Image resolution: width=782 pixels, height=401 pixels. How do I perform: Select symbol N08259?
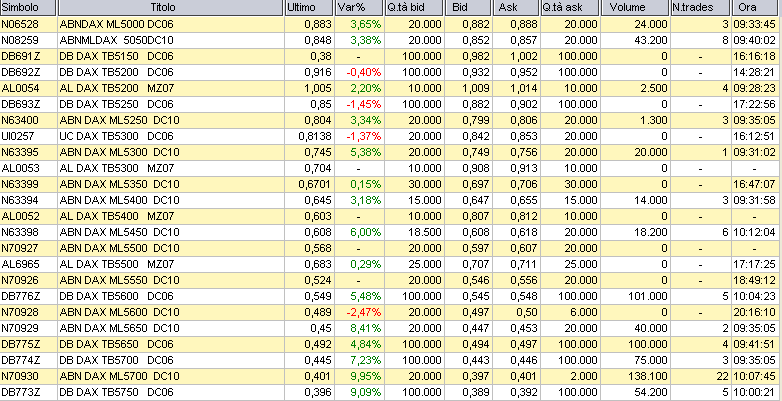[x=20, y=40]
